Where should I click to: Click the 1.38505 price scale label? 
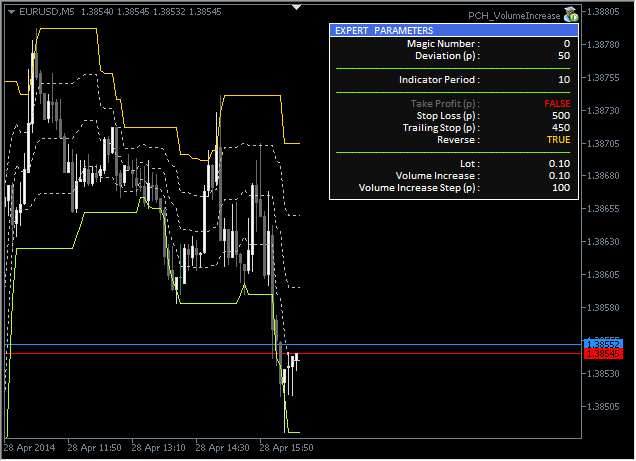pos(603,406)
